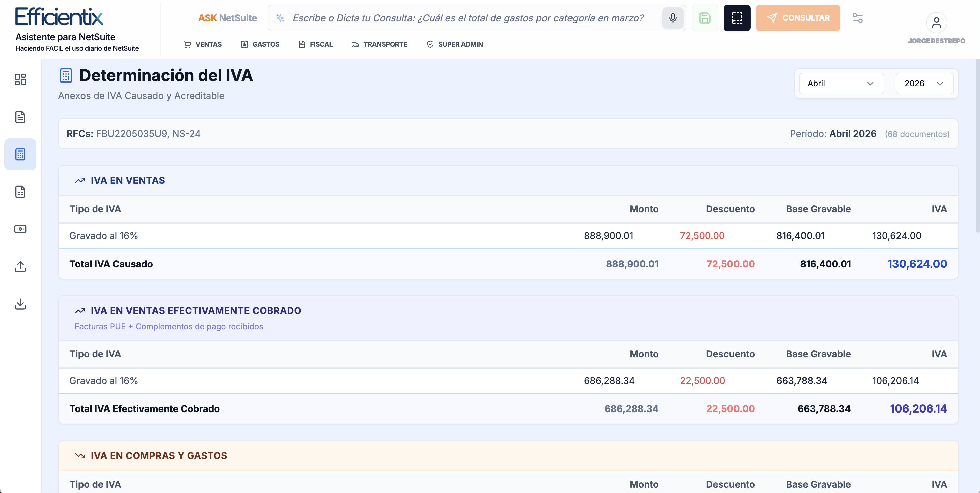Screen dimensions: 980x493
Task: Click the upload icon in sidebar
Action: pos(20,266)
